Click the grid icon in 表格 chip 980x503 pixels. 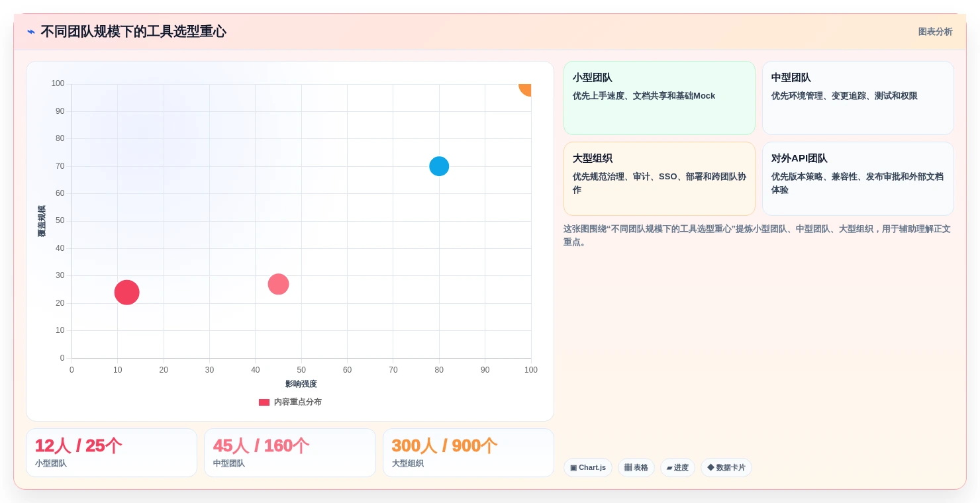click(x=628, y=467)
